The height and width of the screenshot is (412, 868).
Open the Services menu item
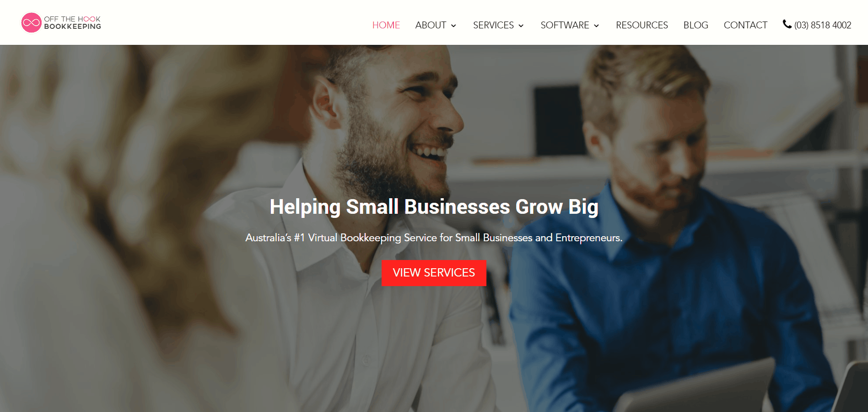coord(493,25)
